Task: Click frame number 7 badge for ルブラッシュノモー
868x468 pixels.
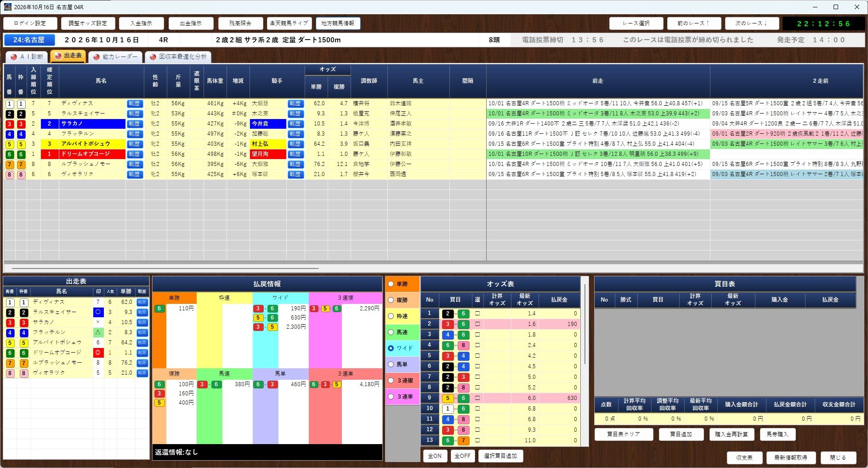Action: click(21, 164)
